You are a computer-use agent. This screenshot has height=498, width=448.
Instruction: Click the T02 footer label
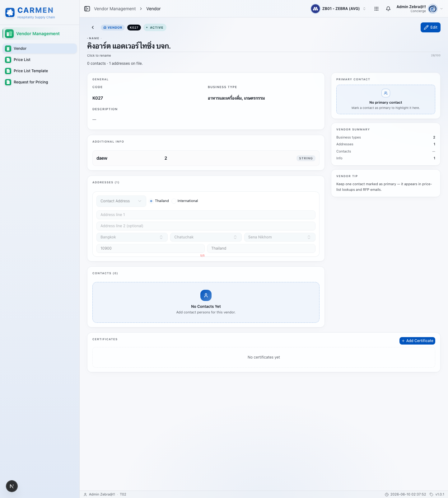pyautogui.click(x=123, y=495)
